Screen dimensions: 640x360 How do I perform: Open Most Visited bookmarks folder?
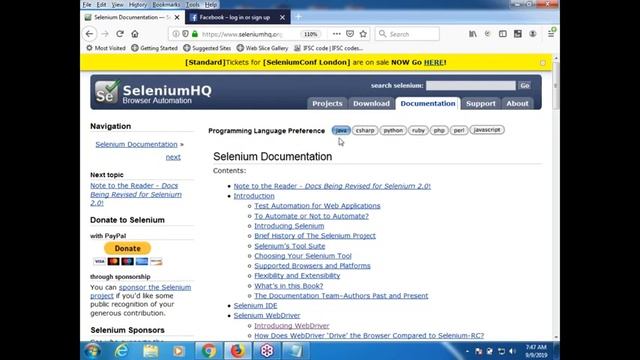pyautogui.click(x=106, y=48)
